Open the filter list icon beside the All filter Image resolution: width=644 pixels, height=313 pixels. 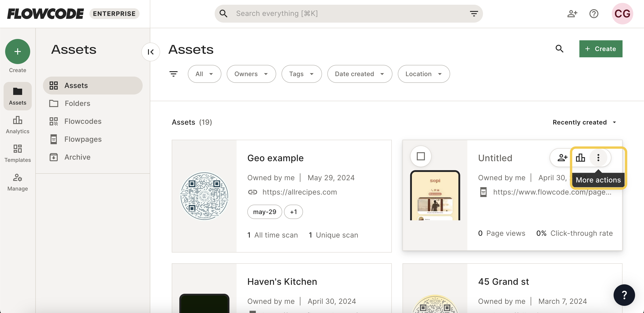pyautogui.click(x=174, y=74)
